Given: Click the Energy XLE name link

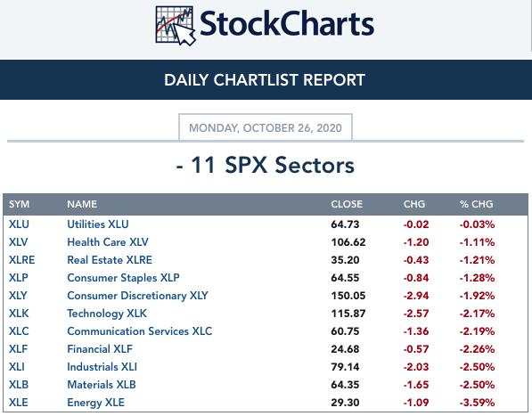Looking at the screenshot, I should [x=95, y=403].
